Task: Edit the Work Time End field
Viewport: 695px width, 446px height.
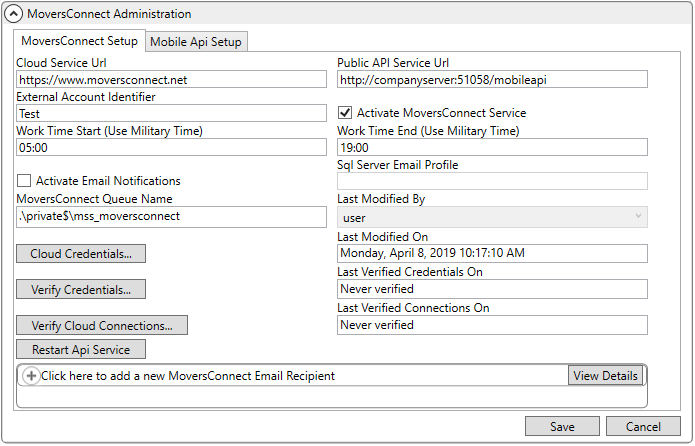Action: tap(492, 147)
